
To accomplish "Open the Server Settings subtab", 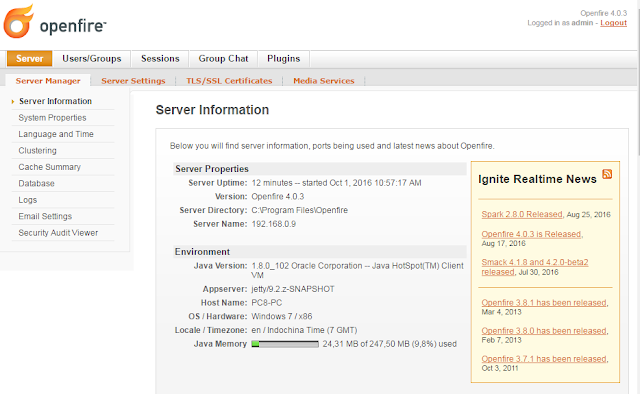I will 133,81.
